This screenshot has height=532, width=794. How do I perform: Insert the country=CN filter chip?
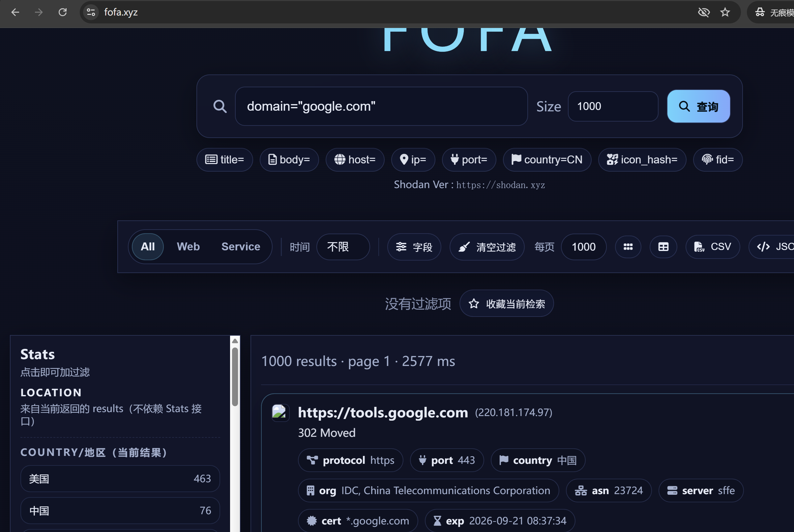[x=547, y=159]
